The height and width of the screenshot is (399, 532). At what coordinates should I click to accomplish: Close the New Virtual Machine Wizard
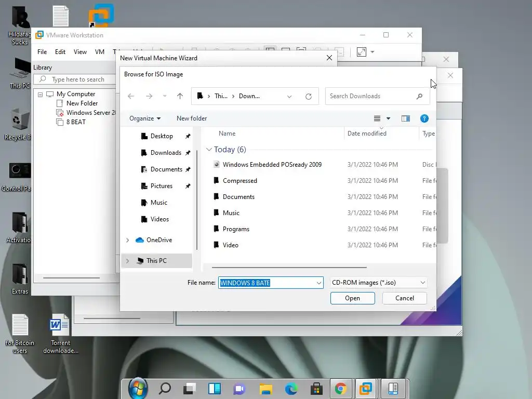[329, 58]
